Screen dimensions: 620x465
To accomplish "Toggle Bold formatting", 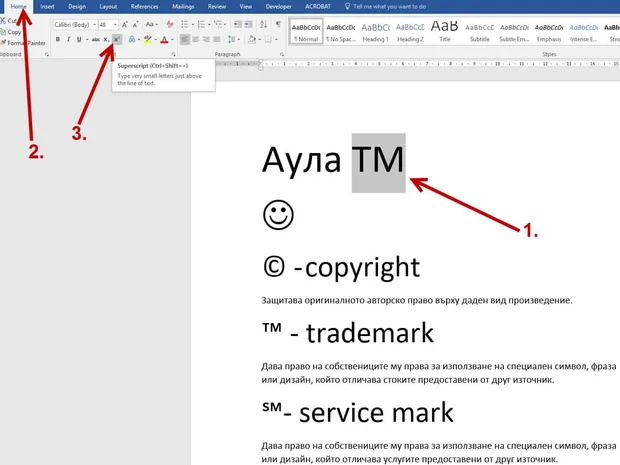I will point(58,40).
